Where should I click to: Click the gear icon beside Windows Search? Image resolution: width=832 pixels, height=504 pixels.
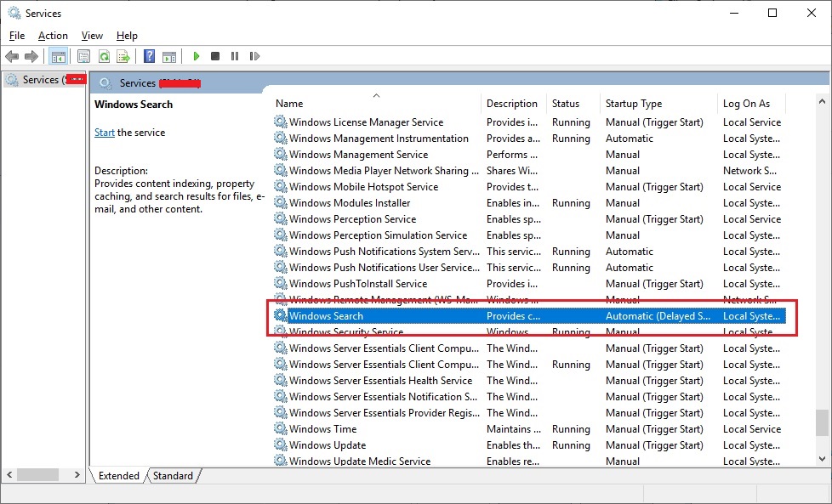[x=280, y=315]
